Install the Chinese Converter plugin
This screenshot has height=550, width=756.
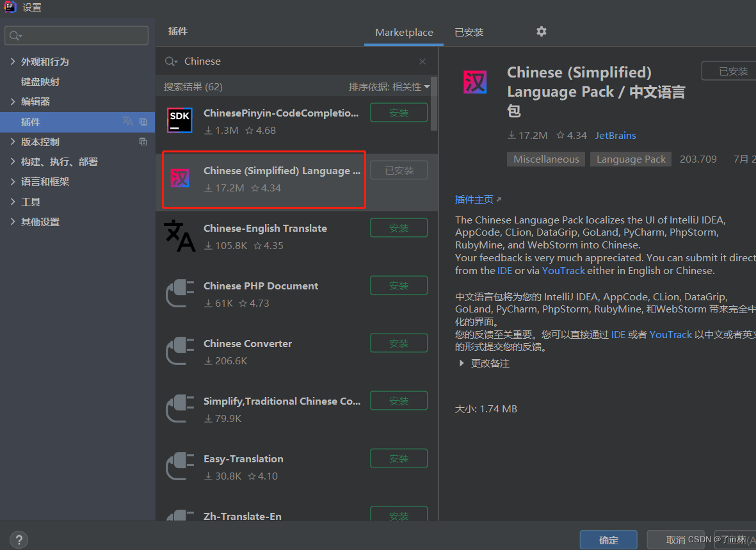pyautogui.click(x=399, y=343)
